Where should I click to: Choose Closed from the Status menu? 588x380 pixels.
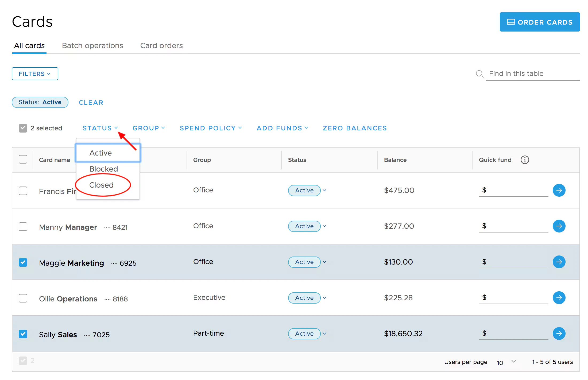(x=101, y=185)
